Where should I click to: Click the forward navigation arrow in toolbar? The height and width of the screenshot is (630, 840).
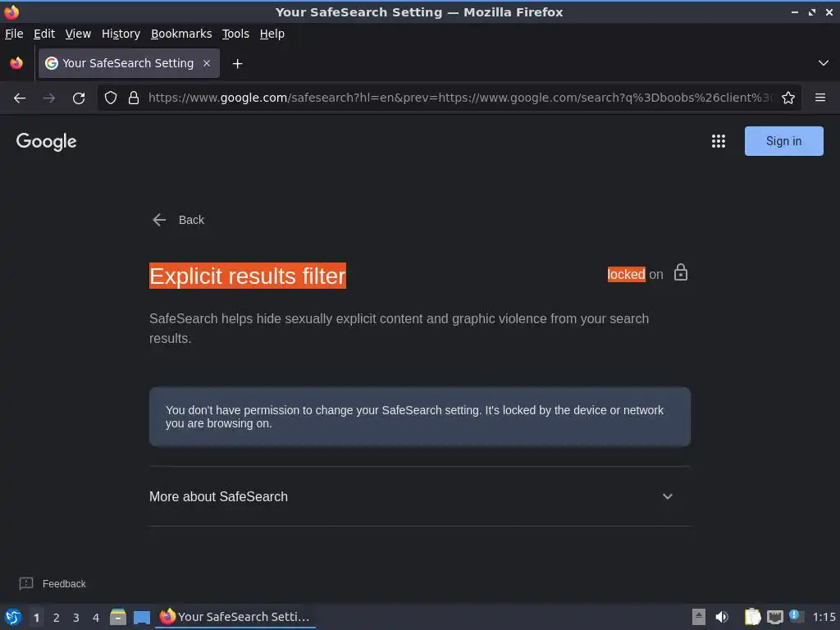coord(49,98)
